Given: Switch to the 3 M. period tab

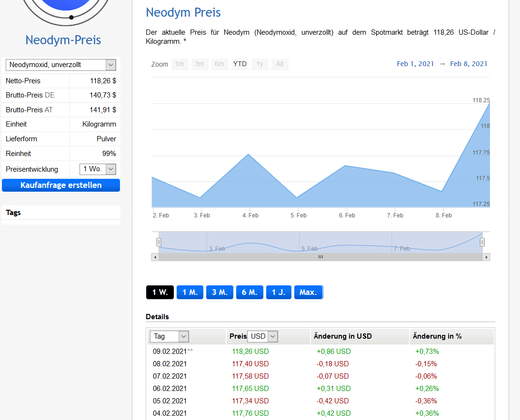Looking at the screenshot, I should coord(220,292).
